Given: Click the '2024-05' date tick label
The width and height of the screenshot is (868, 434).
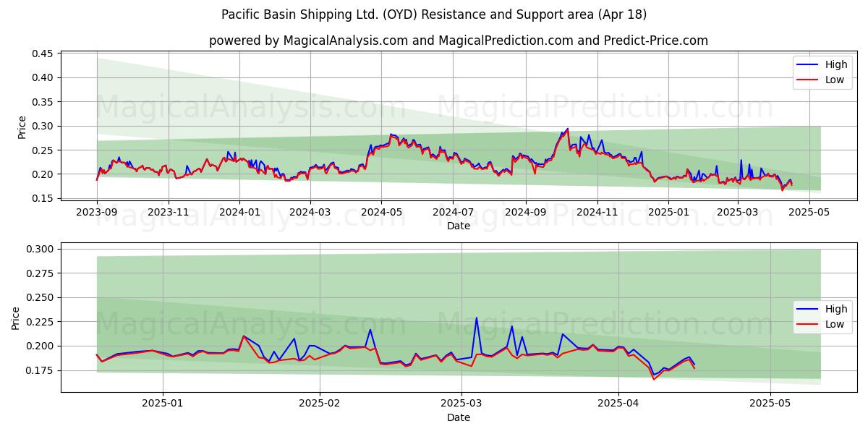Looking at the screenshot, I should [x=381, y=213].
